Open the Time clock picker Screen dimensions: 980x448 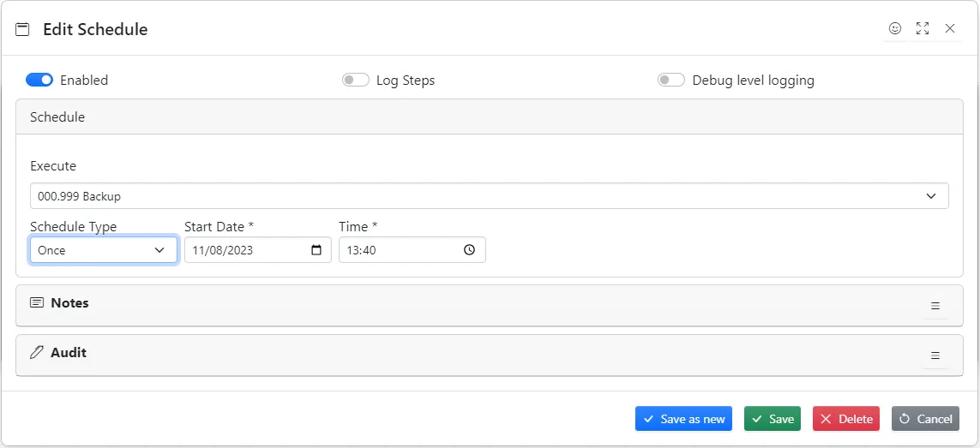[469, 250]
